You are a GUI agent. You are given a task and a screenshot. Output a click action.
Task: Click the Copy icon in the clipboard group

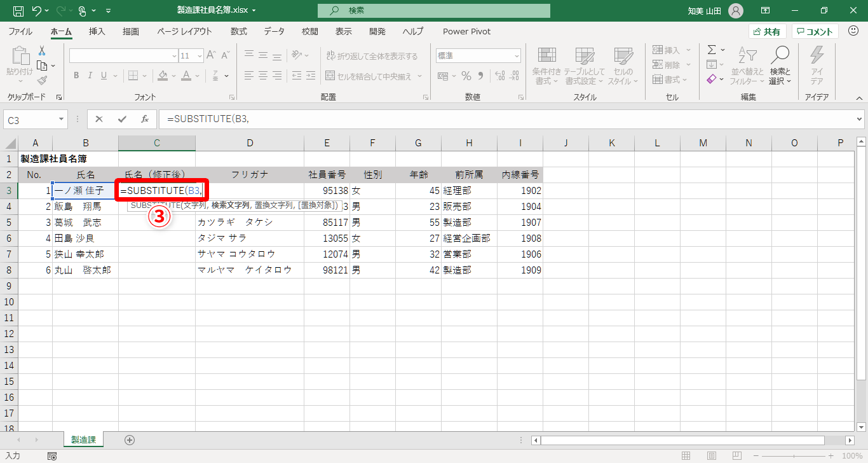click(x=42, y=66)
